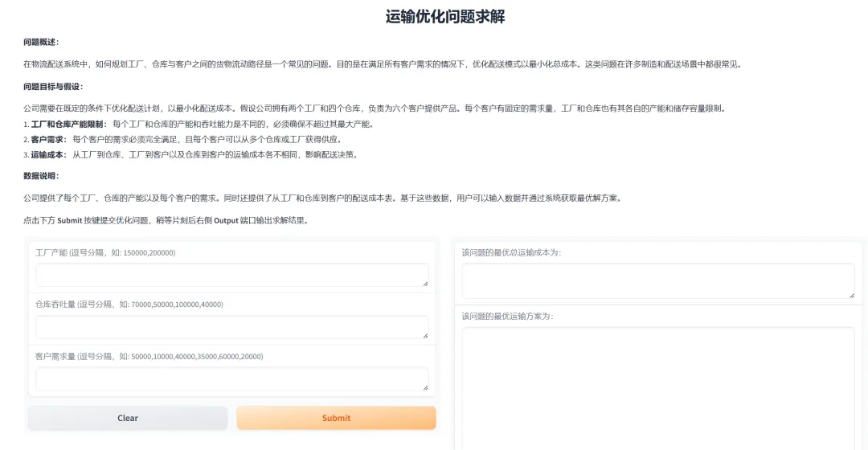Click the paragraph starting 公司提供了每个工厂
This screenshot has height=450, width=868.
pyautogui.click(x=323, y=198)
